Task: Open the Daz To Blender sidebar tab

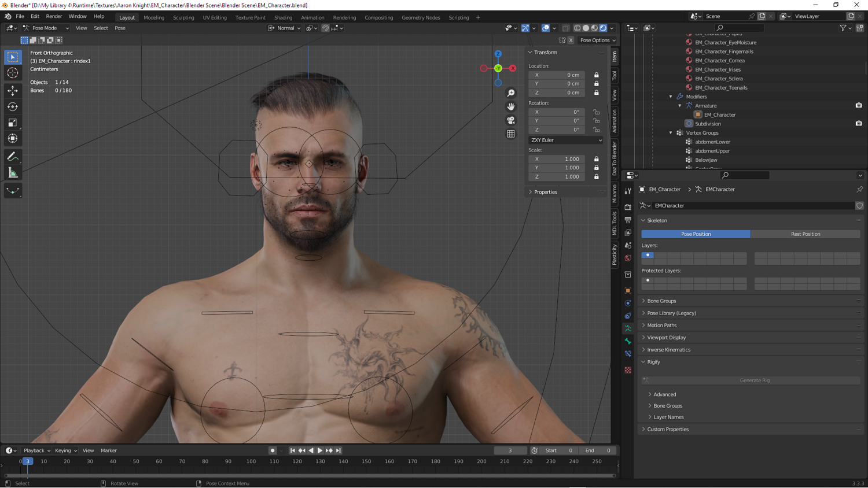Action: [615, 158]
